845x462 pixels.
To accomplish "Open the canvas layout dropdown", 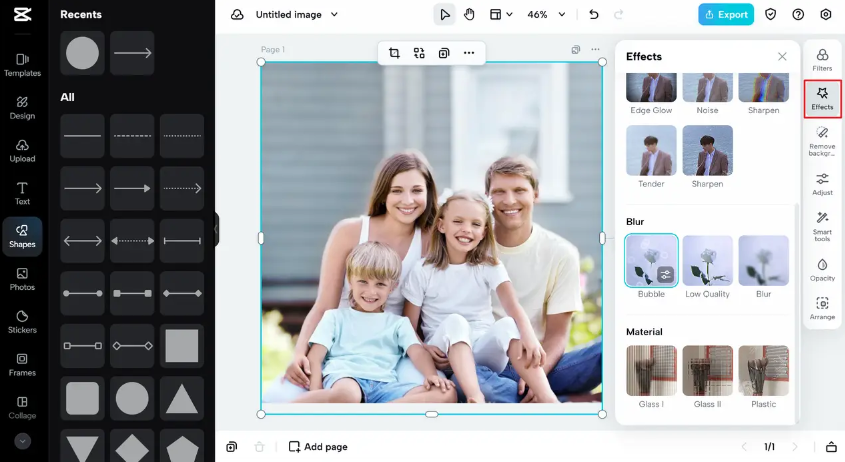I will 501,15.
